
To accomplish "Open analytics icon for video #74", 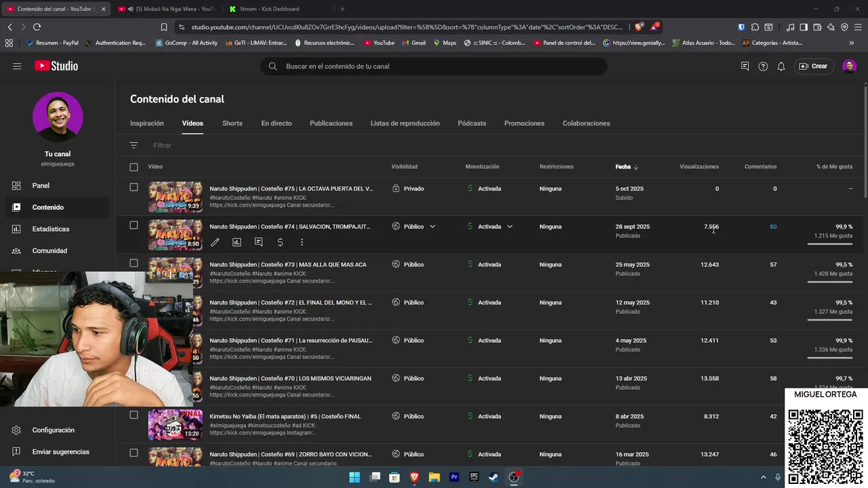I will (237, 242).
